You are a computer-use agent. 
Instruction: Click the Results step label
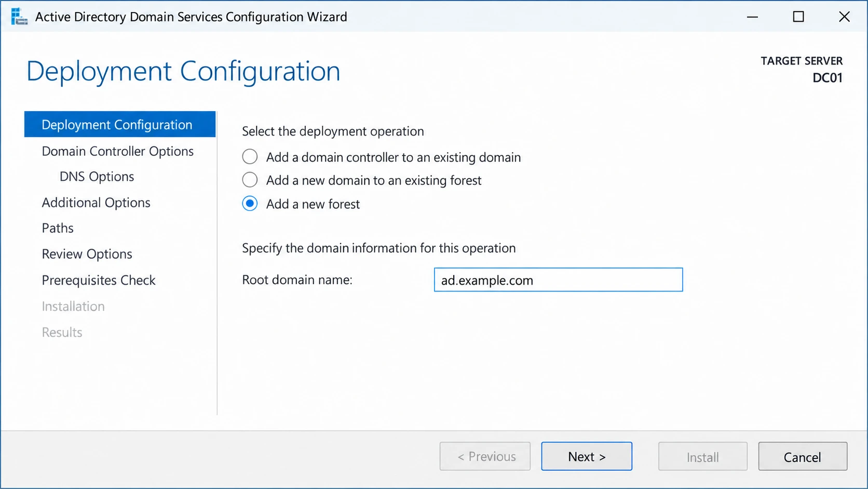pyautogui.click(x=62, y=332)
